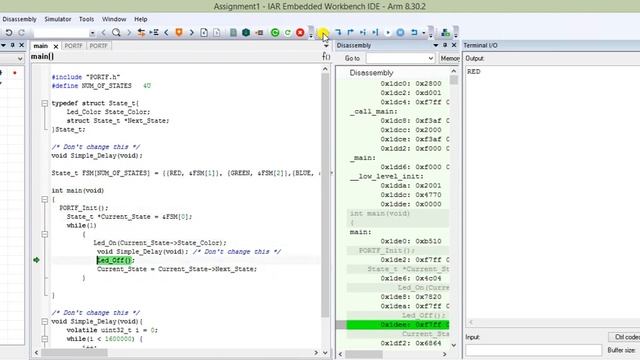The width and height of the screenshot is (640, 360).
Task: Click the Disassembly horizontal scrollbar thumb
Action: 364,354
